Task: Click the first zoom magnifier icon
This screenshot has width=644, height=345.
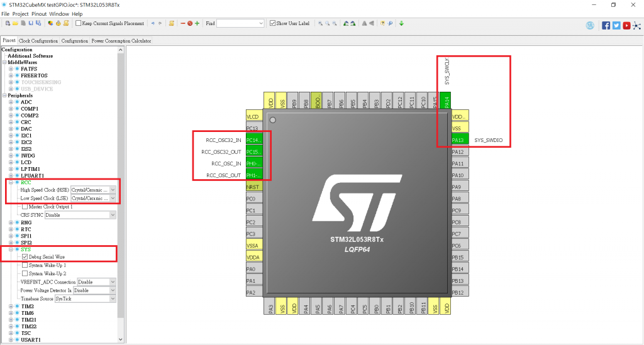Action: coord(320,23)
